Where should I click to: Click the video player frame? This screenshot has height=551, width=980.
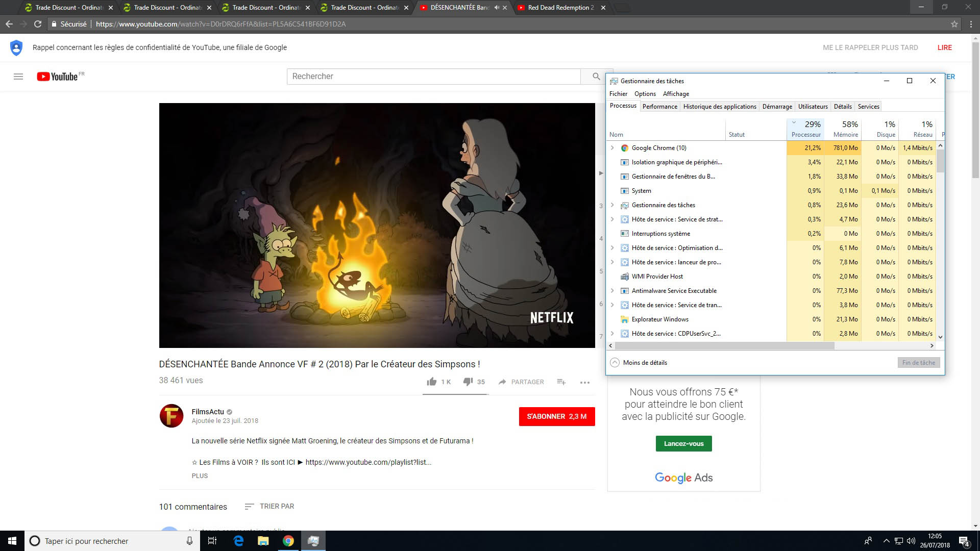pyautogui.click(x=377, y=226)
